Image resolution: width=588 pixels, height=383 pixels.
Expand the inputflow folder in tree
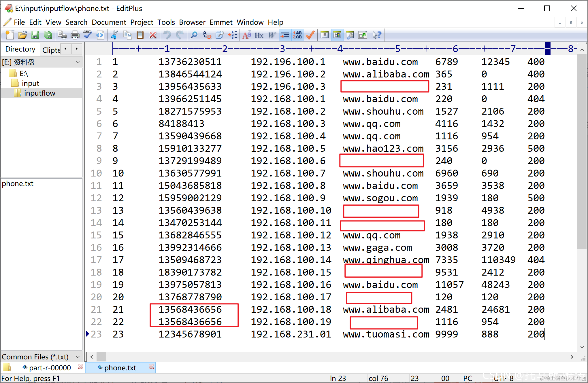pos(39,93)
